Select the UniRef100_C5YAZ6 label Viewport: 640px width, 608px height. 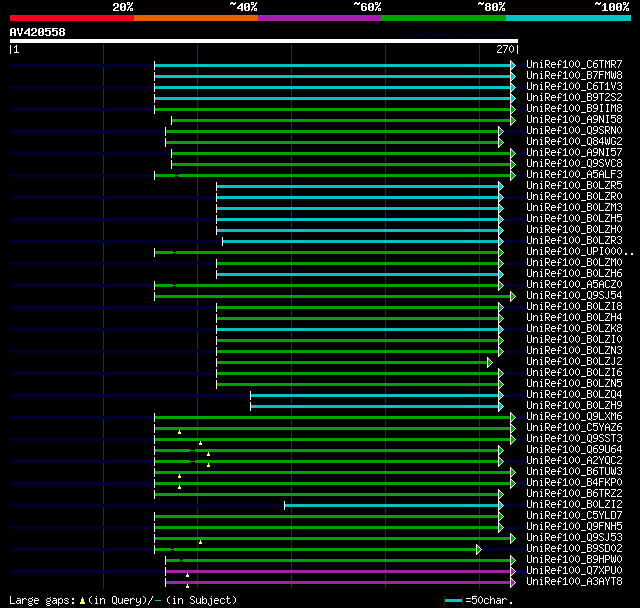(574, 428)
